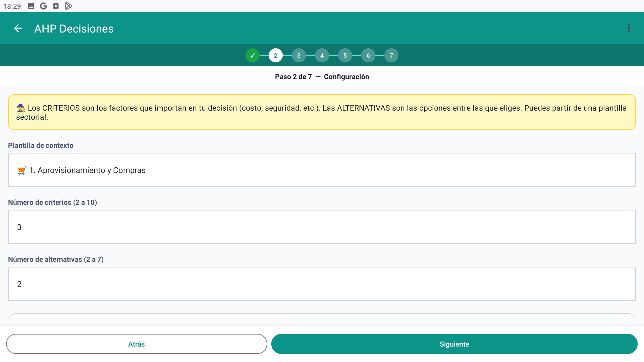644x362 pixels.
Task: Click the 18:29 clock in the status bar
Action: [12, 6]
